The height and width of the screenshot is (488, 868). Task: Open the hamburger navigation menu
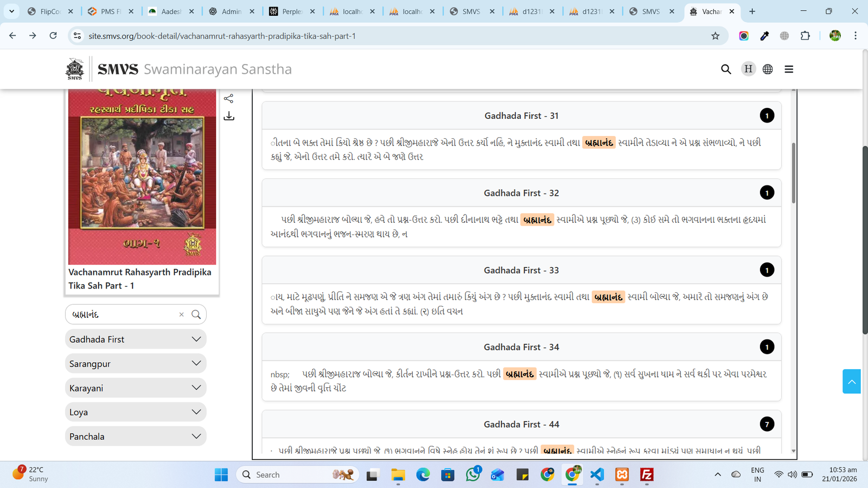click(789, 69)
